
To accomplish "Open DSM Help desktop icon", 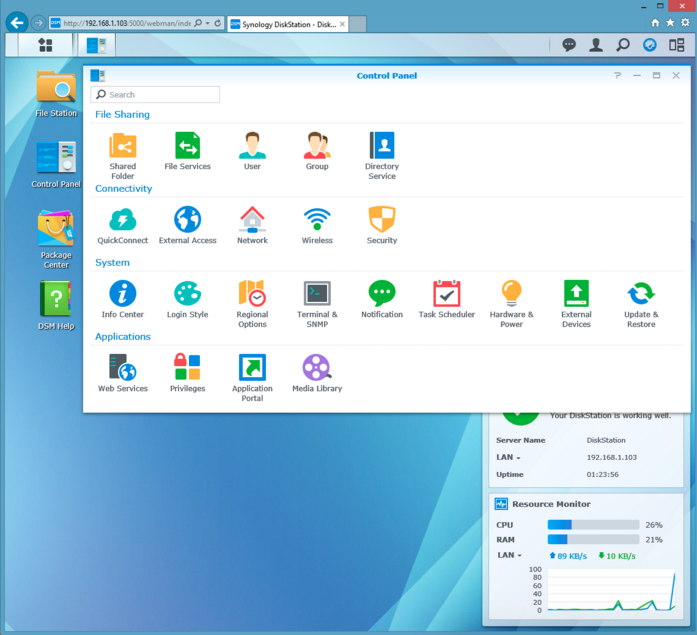I will point(56,306).
